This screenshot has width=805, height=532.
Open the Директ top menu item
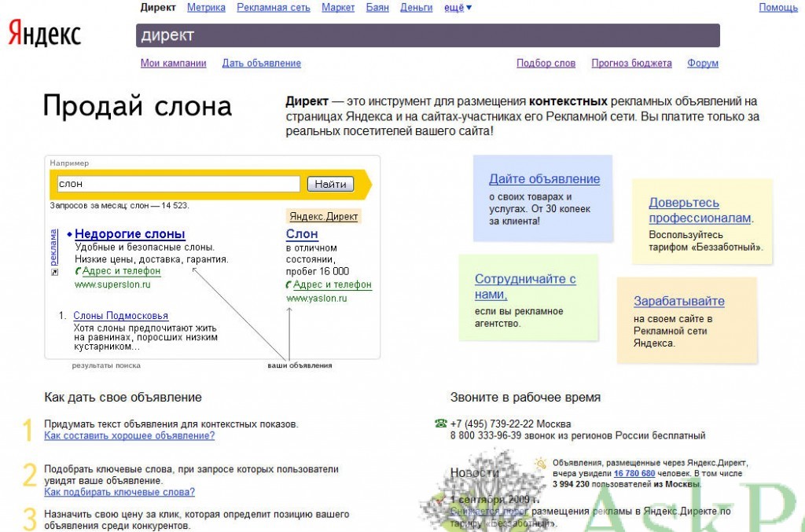158,8
